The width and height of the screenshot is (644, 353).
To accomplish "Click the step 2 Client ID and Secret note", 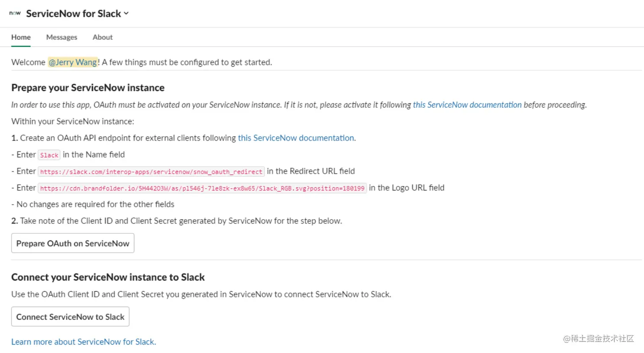I will point(177,220).
